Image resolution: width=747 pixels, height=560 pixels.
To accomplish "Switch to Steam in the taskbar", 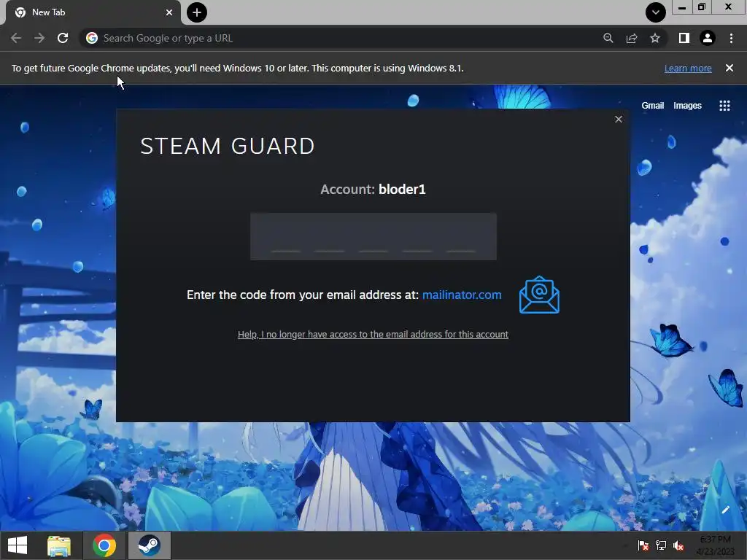I will (x=149, y=545).
